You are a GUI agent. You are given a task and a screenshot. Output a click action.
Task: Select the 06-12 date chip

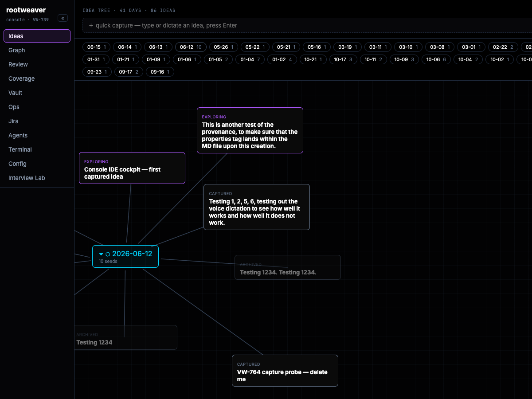point(191,47)
